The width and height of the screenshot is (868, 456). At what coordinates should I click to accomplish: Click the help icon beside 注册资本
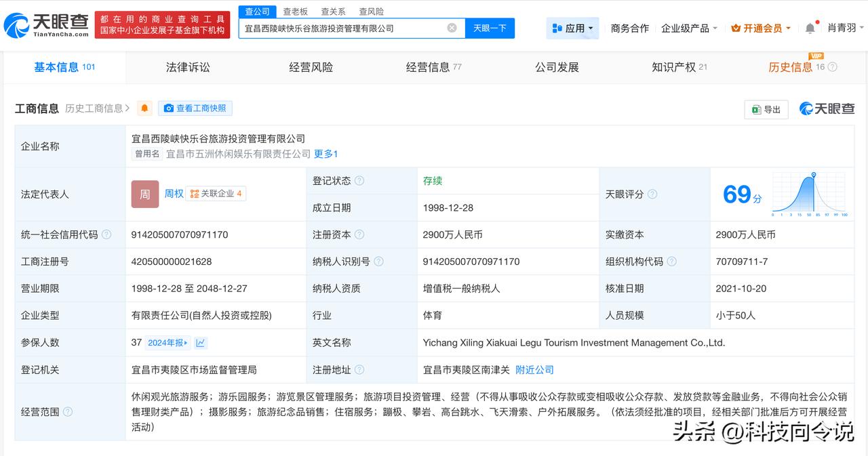point(359,234)
